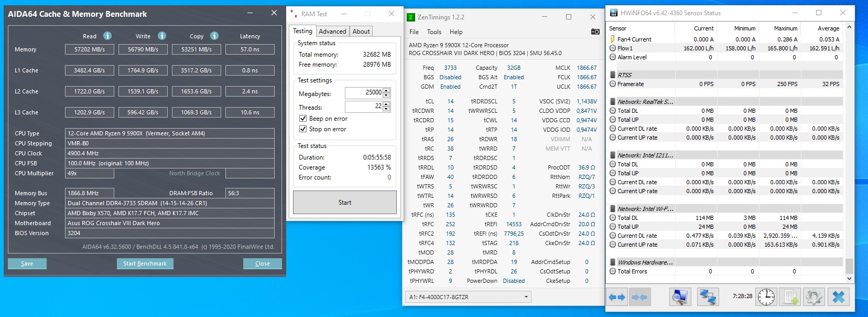Click the chip icon beside RTSS
The image size is (868, 317).
click(x=613, y=75)
